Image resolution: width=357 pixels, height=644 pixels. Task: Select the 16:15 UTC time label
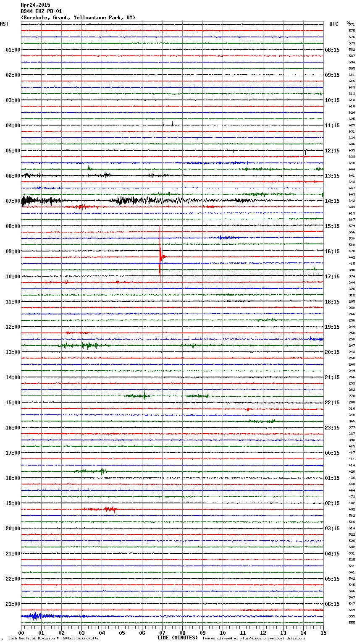pos(332,251)
